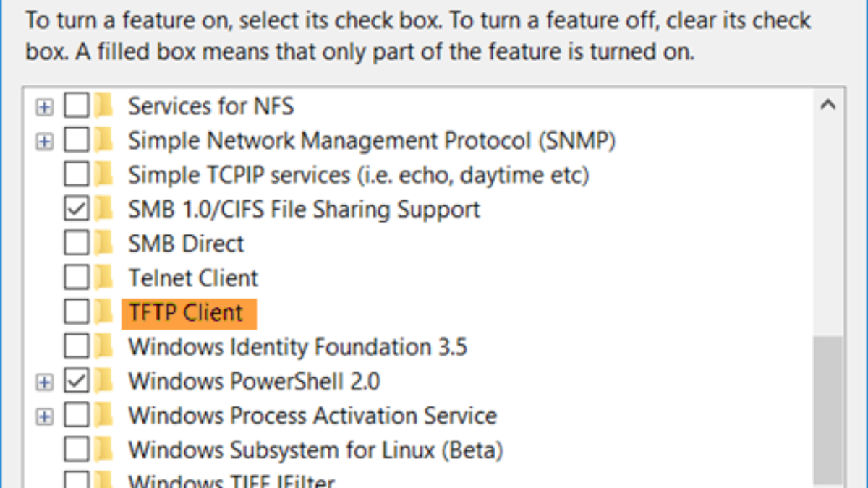Click the folder icon next to Telnet Client
Image resolution: width=868 pixels, height=488 pixels.
(x=105, y=278)
